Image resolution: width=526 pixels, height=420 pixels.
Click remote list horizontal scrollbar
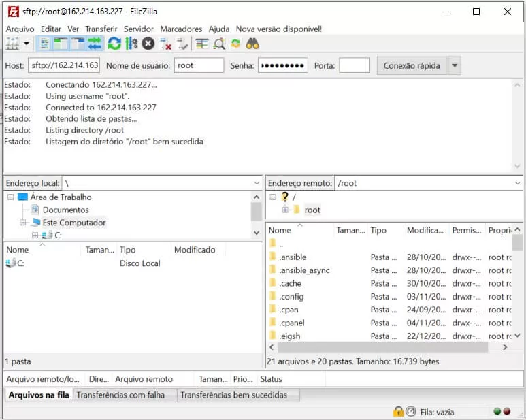382,347
